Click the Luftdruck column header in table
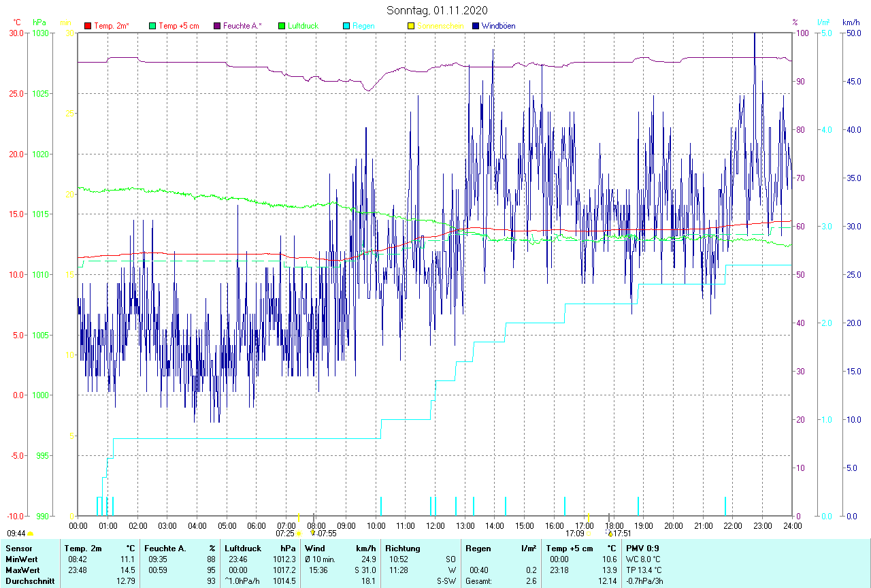871x588 pixels. [243, 549]
